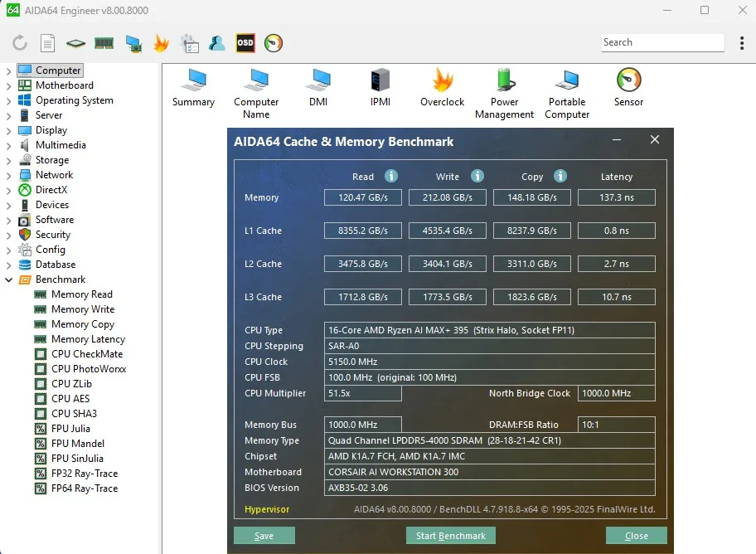The image size is (756, 554).
Task: Expand the Storage tree node
Action: click(8, 160)
